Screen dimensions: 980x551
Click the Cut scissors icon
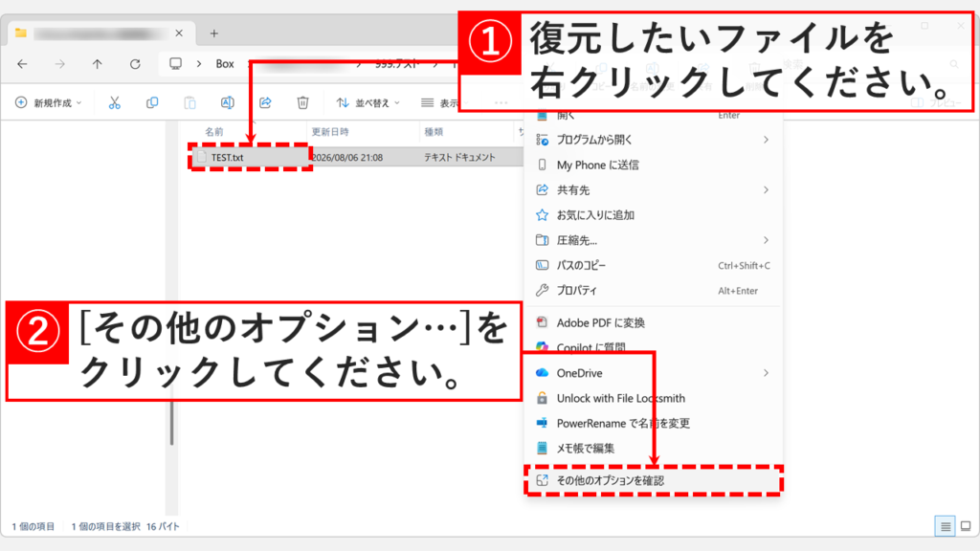point(115,102)
